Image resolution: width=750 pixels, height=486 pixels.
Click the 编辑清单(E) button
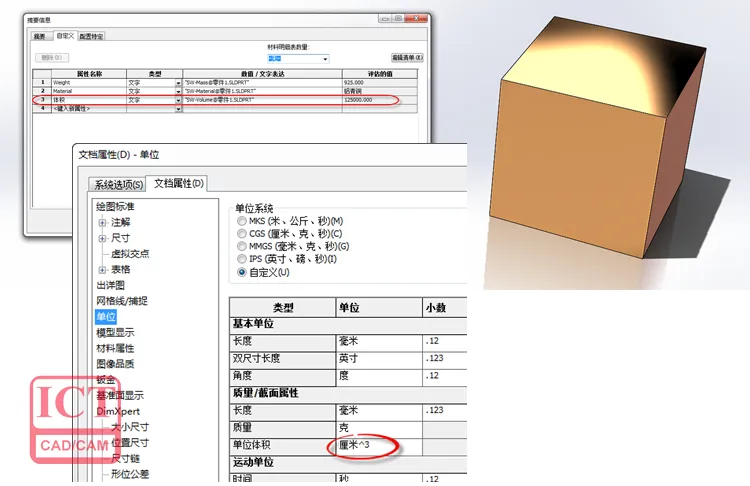click(x=407, y=57)
